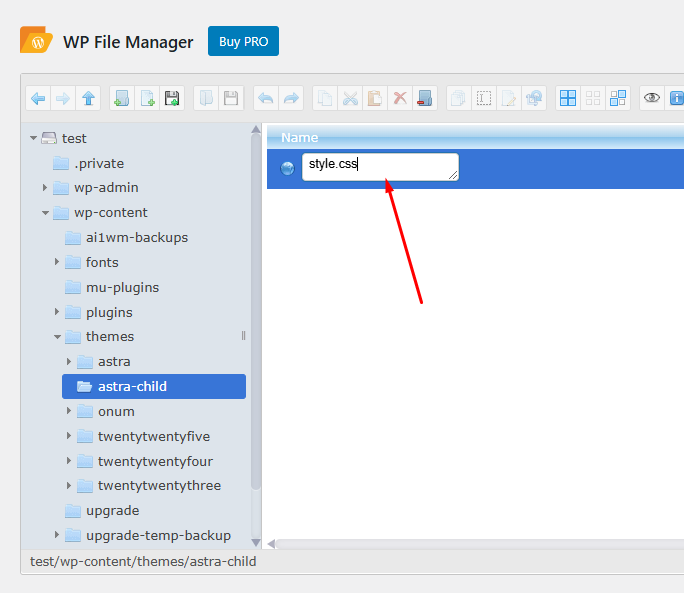Click the folder tree vertical scrollbar thumb
This screenshot has width=684, height=593.
(256, 312)
